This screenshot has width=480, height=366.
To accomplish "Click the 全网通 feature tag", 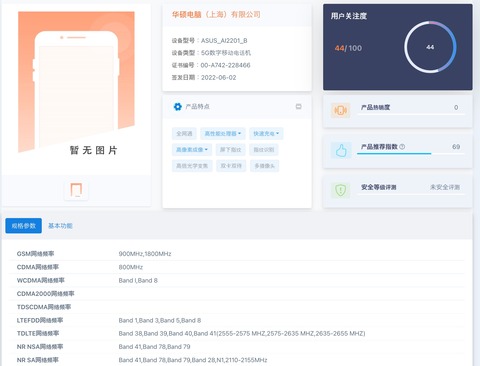I will [x=184, y=134].
